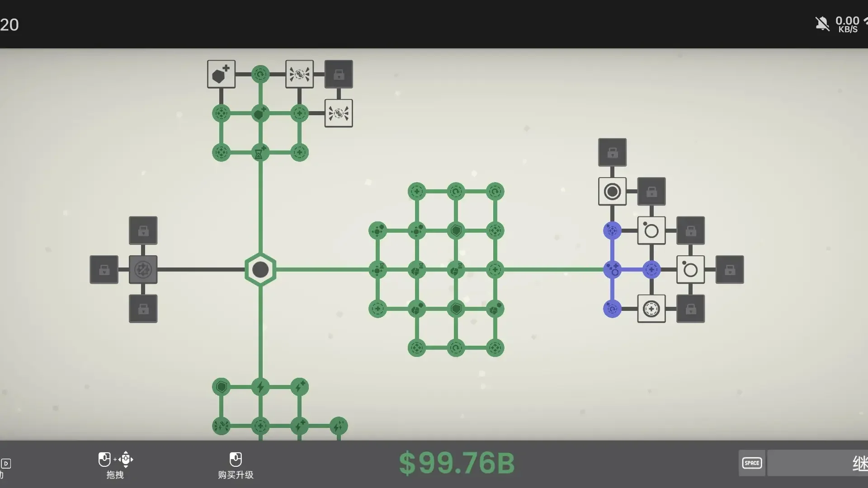The height and width of the screenshot is (488, 868).
Task: Click the rightmost locked node
Action: tap(730, 270)
